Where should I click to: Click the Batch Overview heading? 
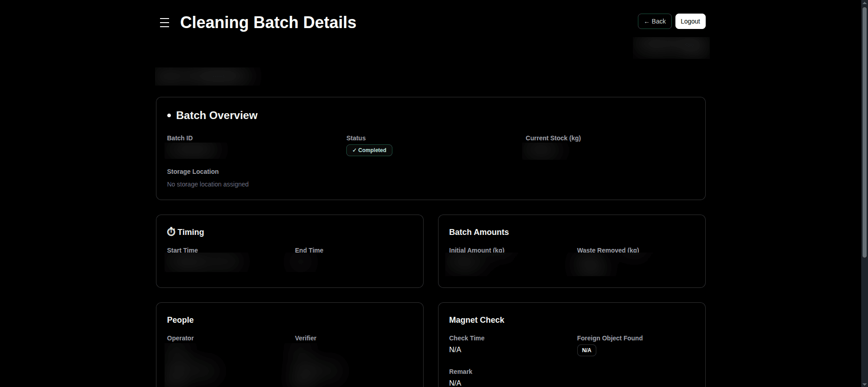click(217, 115)
